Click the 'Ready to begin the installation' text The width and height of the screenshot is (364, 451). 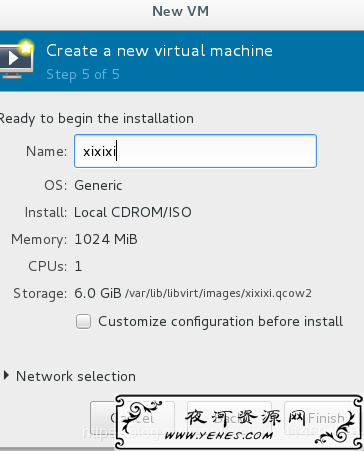click(x=97, y=119)
